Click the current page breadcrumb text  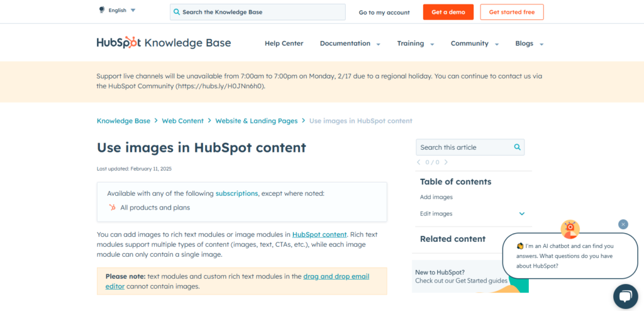click(x=360, y=120)
